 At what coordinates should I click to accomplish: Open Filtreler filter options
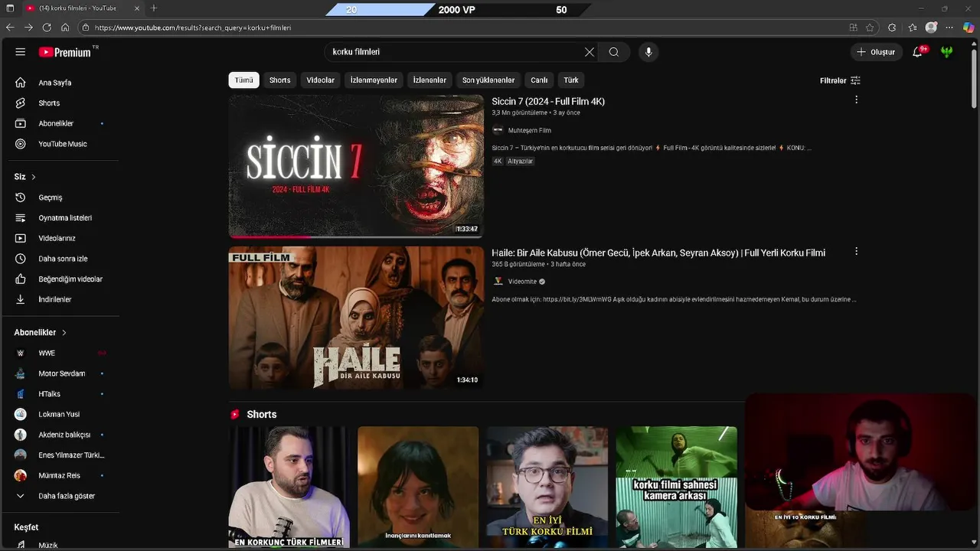click(x=840, y=80)
